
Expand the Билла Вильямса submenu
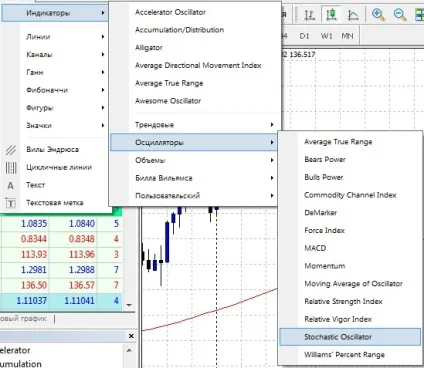(194, 178)
